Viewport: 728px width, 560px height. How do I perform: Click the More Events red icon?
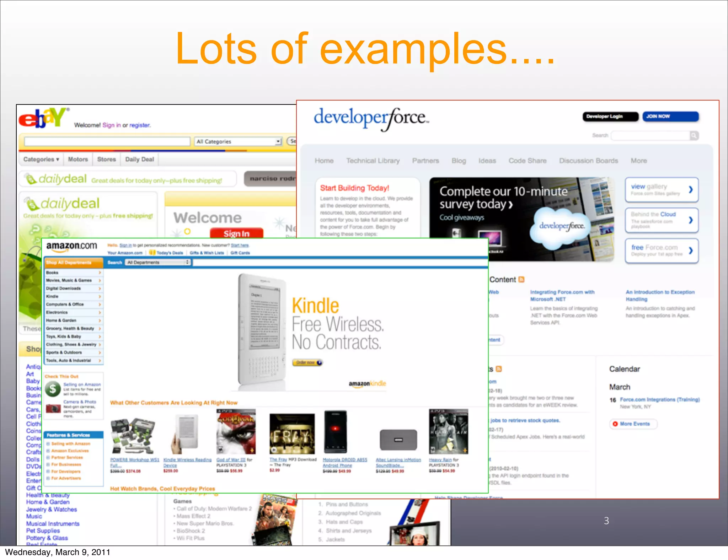pos(615,424)
